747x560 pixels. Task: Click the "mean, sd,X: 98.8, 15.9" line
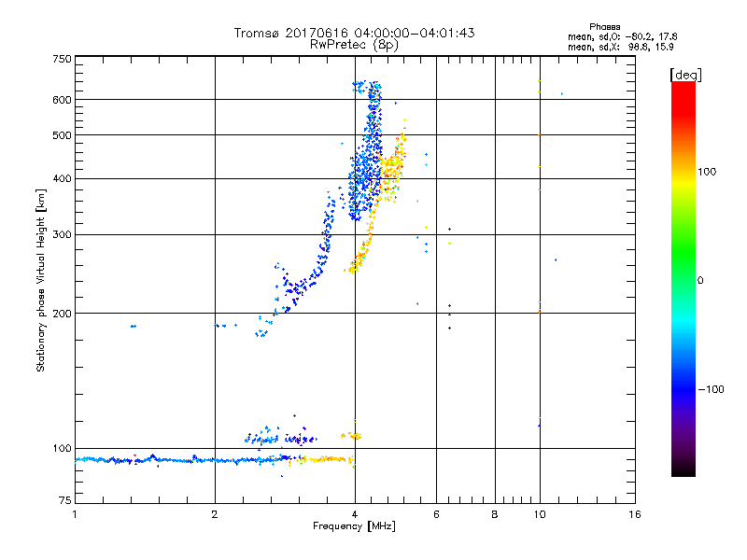click(621, 47)
